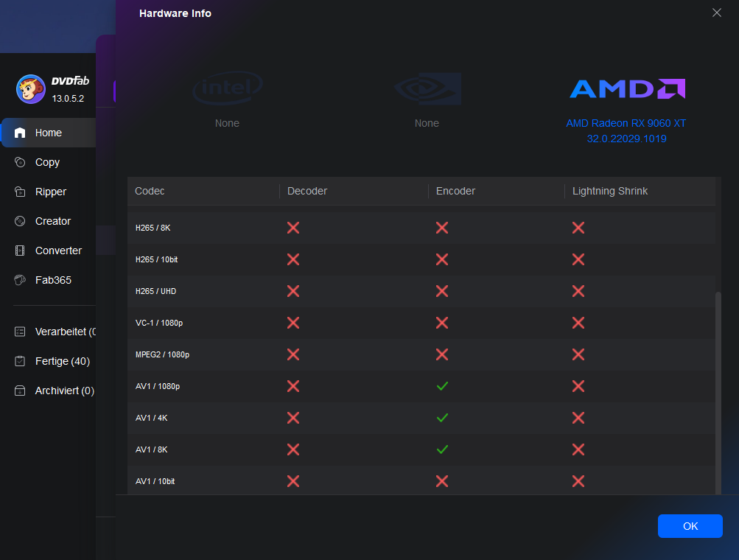
Task: Click red X for H265 / 10bit Encoder
Action: (442, 259)
